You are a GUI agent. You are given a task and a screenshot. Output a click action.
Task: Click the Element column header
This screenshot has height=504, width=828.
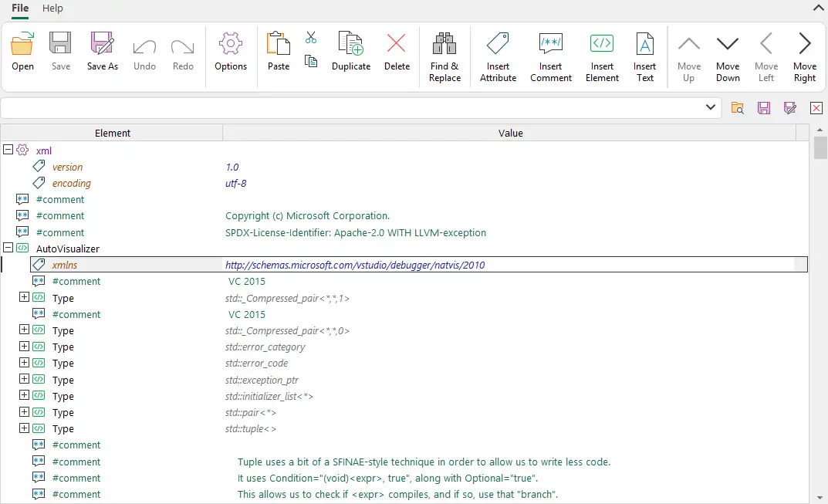[112, 133]
